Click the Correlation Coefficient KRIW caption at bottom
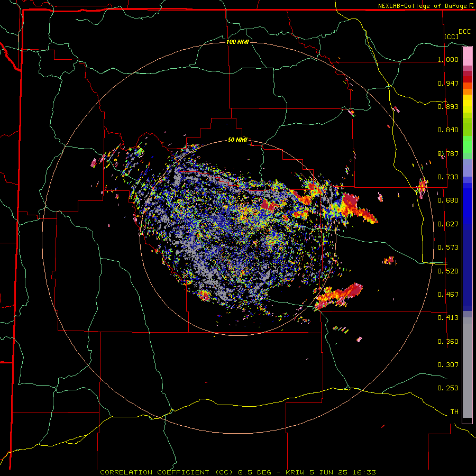Screen dimensions: 476x476 point(238,472)
